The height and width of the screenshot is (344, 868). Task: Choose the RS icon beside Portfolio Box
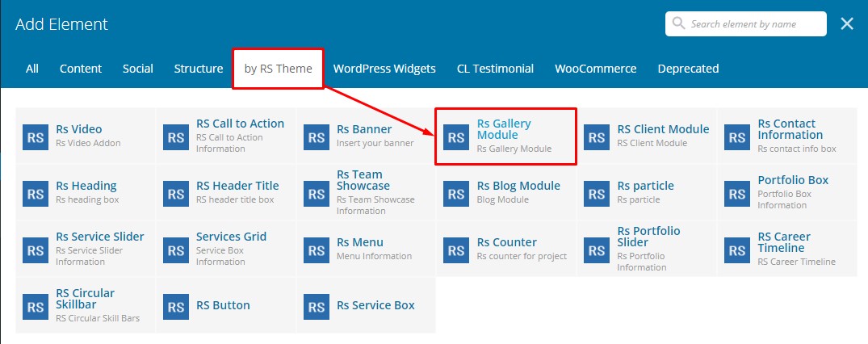pyautogui.click(x=737, y=193)
